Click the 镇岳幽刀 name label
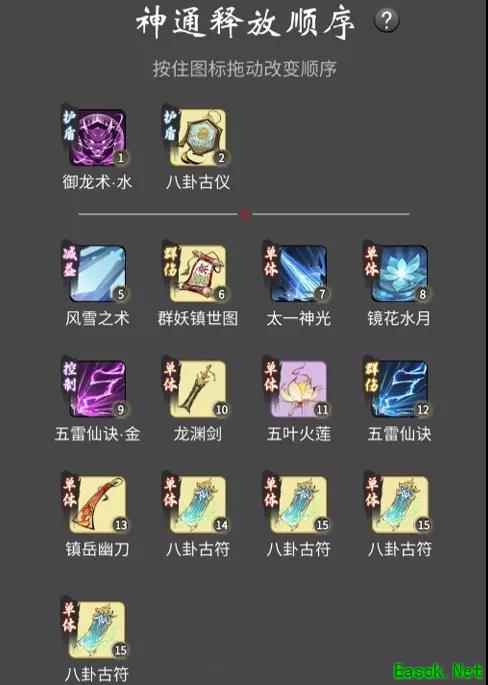488x685 pixels. tap(97, 549)
